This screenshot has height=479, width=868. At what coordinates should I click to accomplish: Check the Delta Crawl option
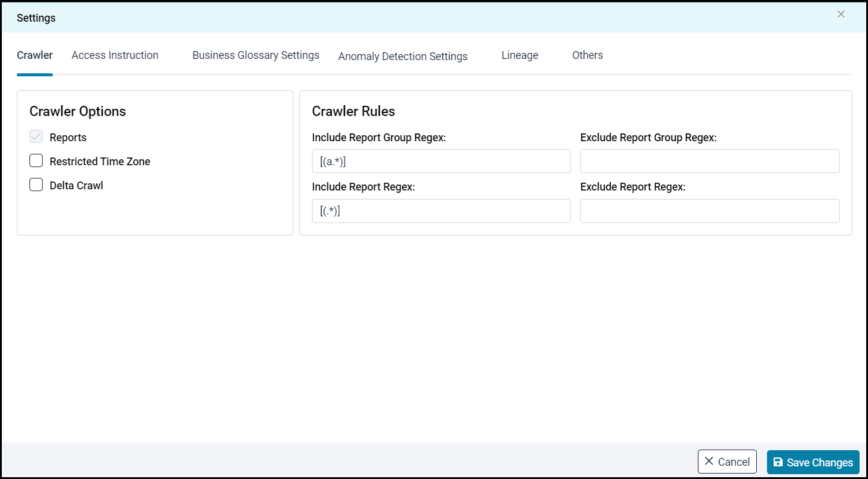click(x=36, y=185)
